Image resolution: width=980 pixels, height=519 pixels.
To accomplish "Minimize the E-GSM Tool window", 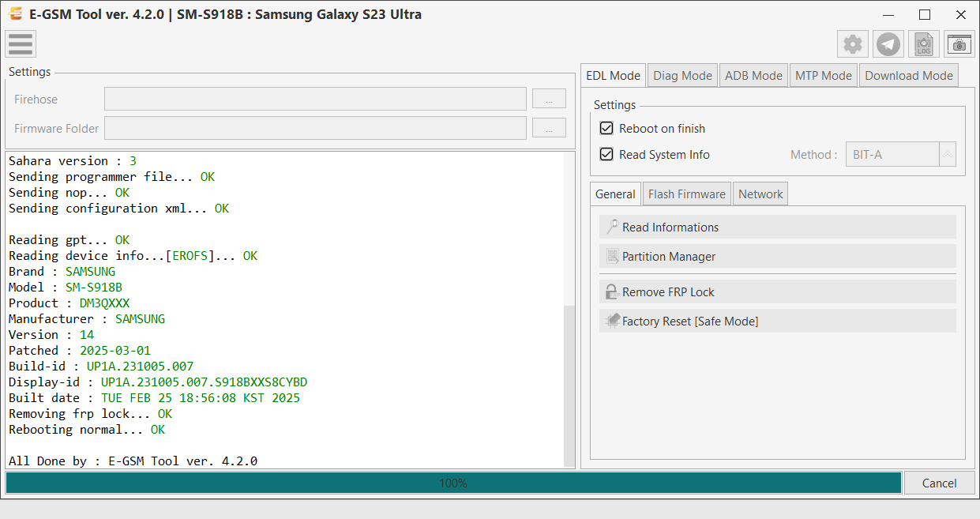I will point(888,14).
